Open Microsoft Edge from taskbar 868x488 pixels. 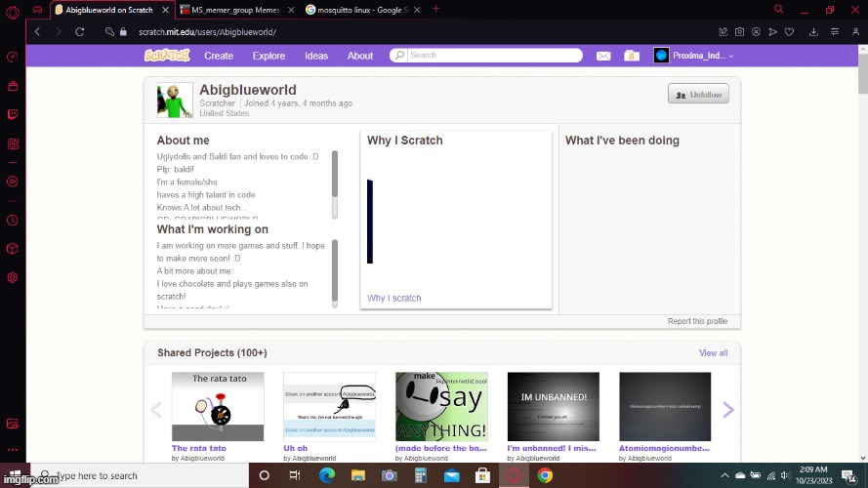point(327,476)
